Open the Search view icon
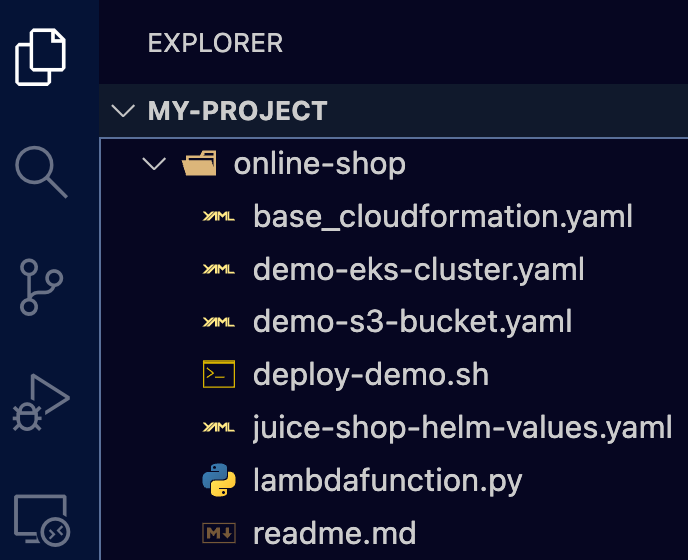 [x=41, y=172]
